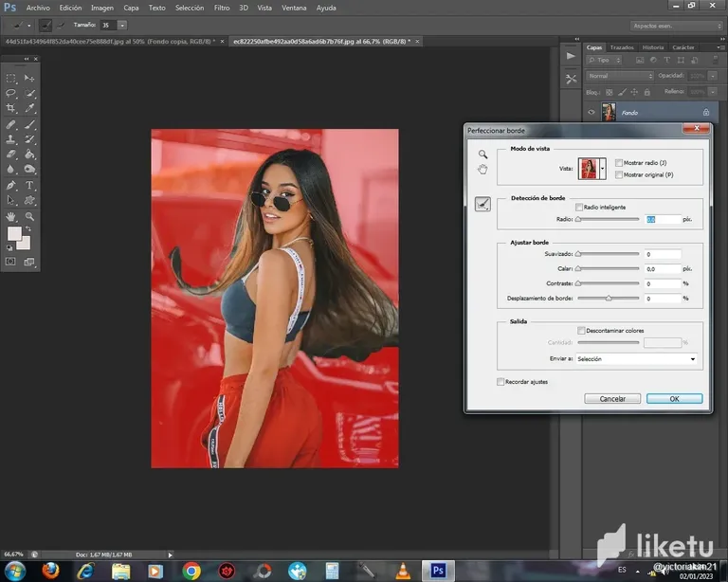Select the Type tool in the toolbox
Viewport: 728px width, 582px height.
tap(29, 186)
